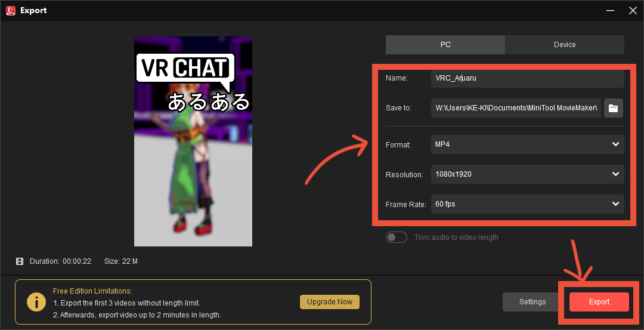Click the Size 22 M label

[x=121, y=261]
